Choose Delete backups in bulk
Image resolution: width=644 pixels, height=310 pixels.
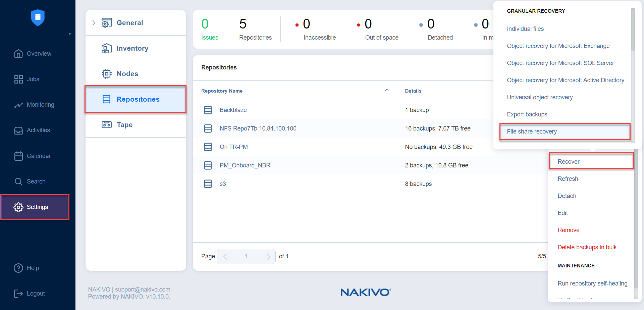587,247
